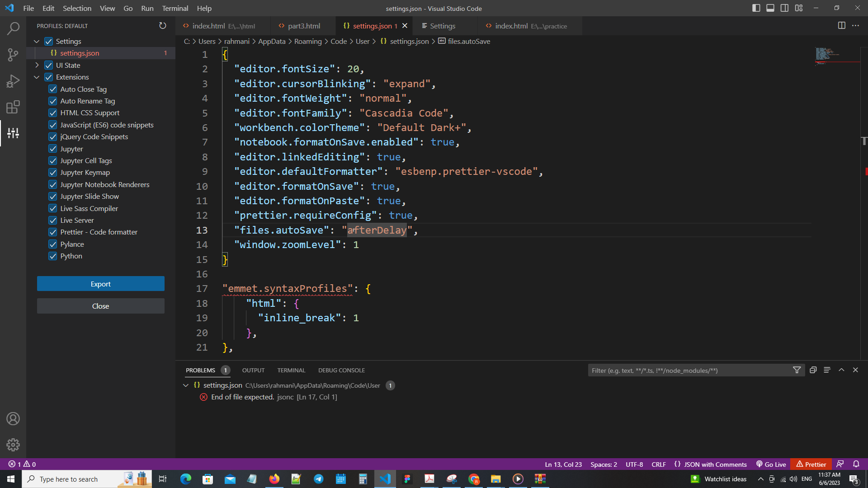Switch to the Output panel tab
Image resolution: width=868 pixels, height=488 pixels.
click(x=253, y=370)
